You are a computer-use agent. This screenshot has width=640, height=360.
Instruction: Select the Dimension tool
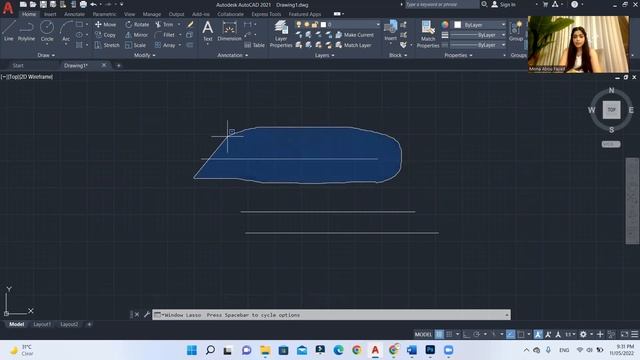point(229,31)
